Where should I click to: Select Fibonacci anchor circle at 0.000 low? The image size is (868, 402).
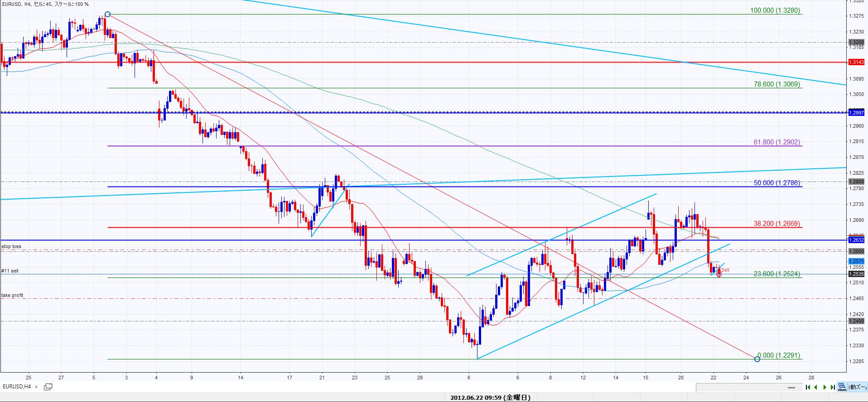(x=757, y=359)
